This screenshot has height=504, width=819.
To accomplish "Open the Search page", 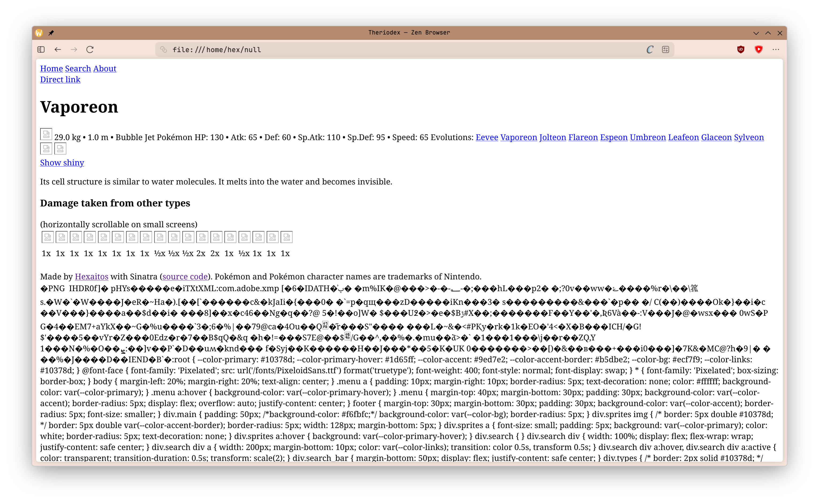I will (x=78, y=69).
